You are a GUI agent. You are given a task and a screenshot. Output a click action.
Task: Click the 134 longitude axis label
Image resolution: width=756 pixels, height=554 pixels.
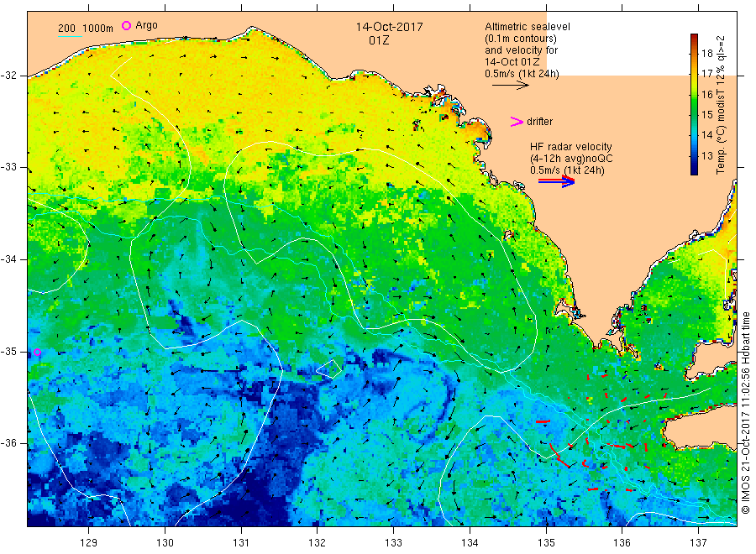coord(470,542)
